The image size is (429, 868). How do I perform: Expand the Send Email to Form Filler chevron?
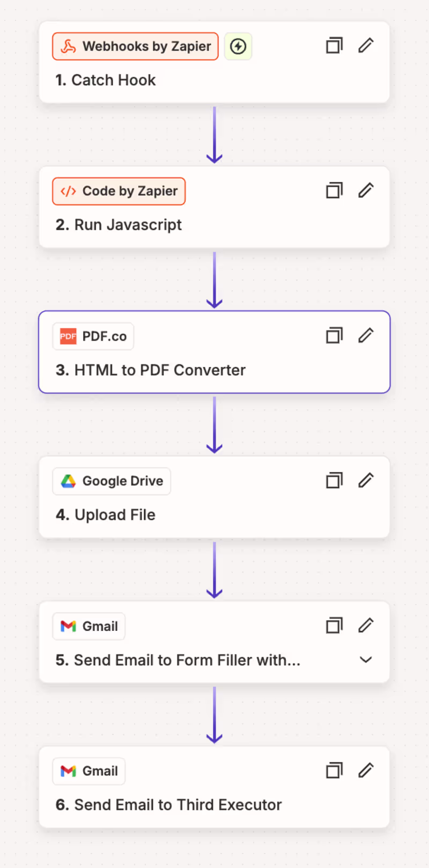click(366, 660)
